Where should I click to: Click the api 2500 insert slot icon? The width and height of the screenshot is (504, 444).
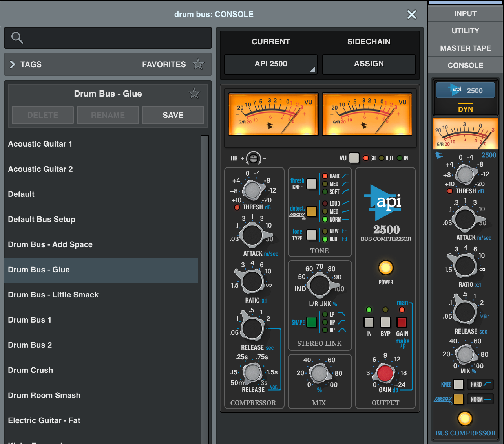click(465, 90)
